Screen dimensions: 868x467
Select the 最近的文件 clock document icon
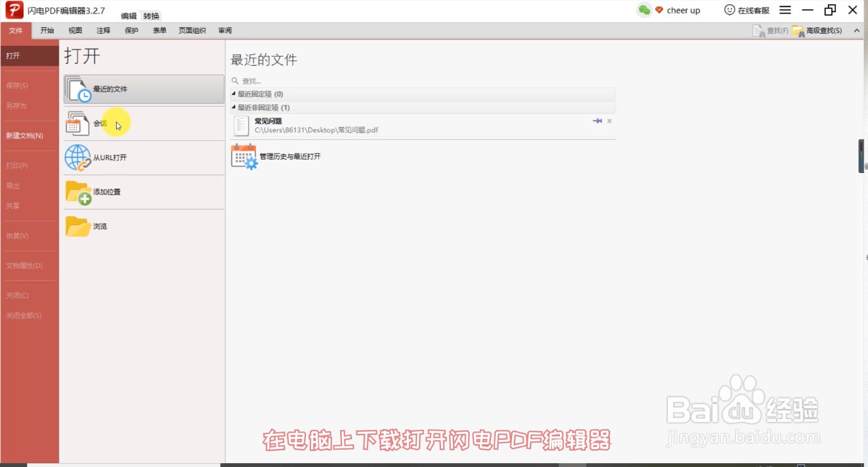point(79,89)
